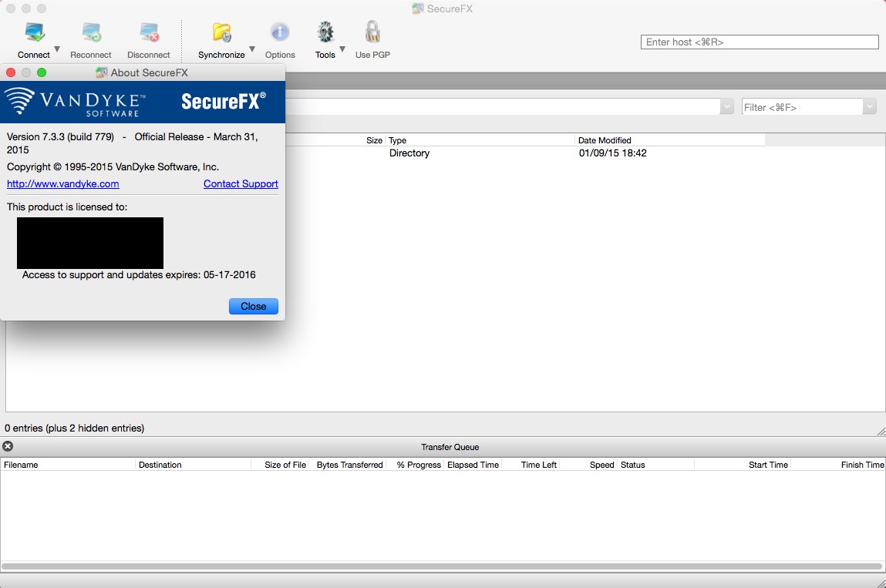The image size is (886, 588).
Task: Click the Time Left column header
Action: (x=538, y=465)
